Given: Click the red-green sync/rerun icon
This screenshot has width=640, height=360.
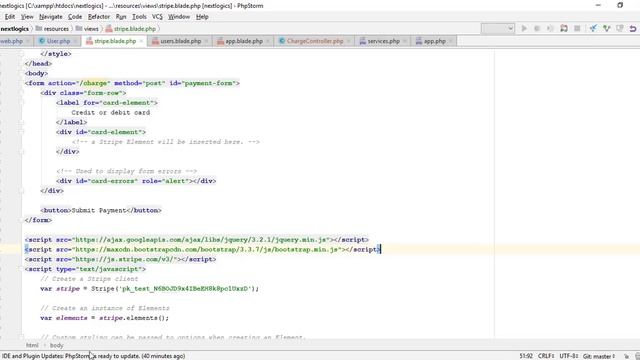Looking at the screenshot, I should [564, 29].
